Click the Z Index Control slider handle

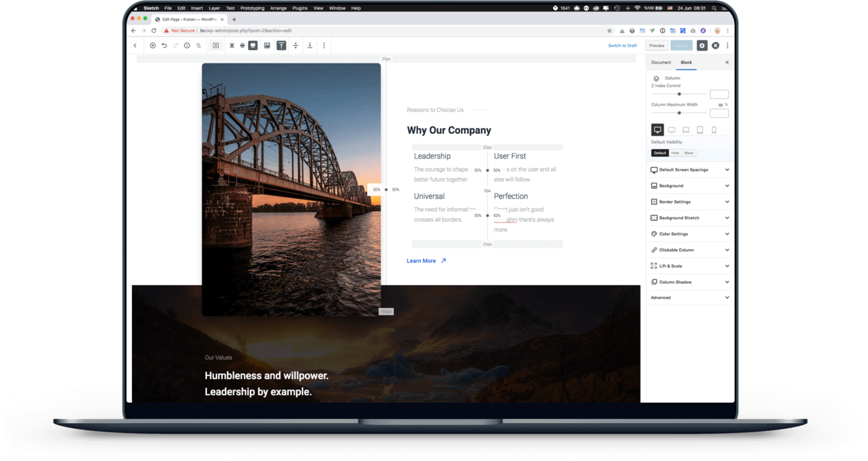pos(680,94)
